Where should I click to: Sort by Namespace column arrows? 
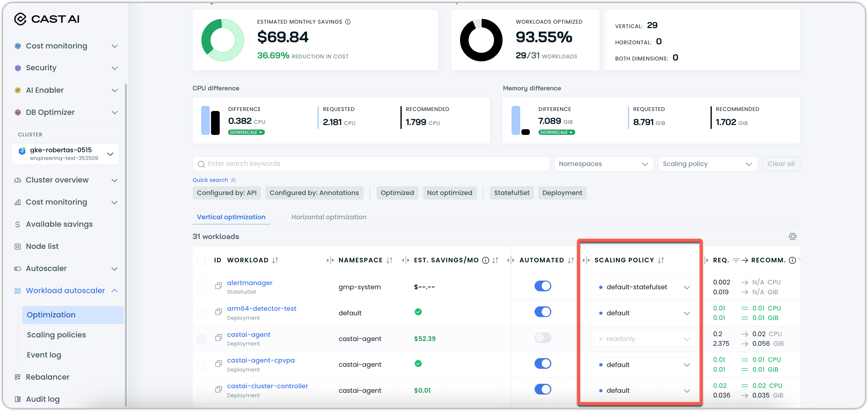click(389, 261)
